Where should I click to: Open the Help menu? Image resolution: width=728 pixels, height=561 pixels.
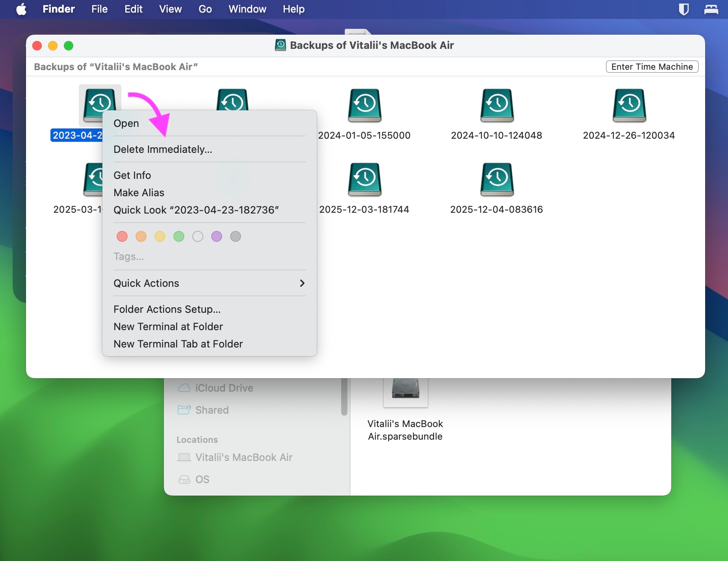(x=294, y=9)
